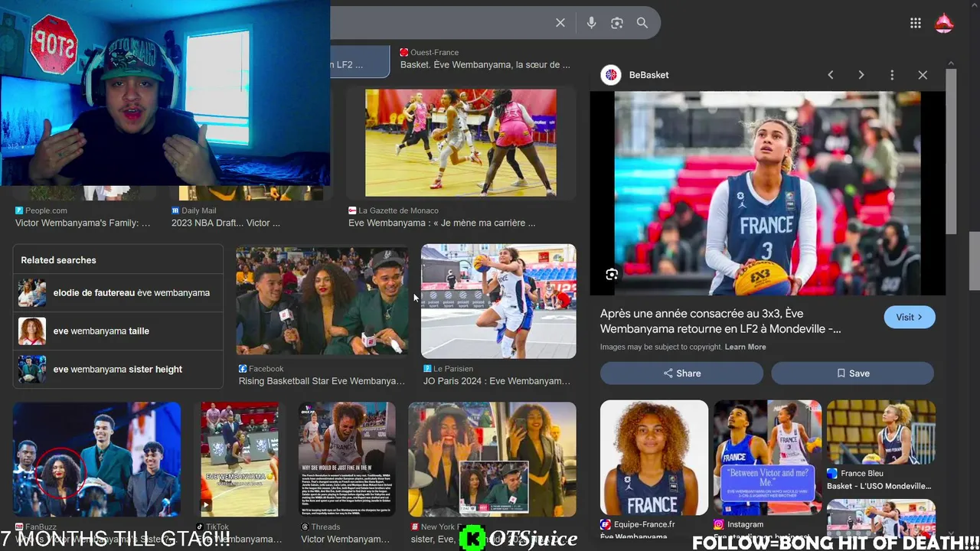Image resolution: width=980 pixels, height=551 pixels.
Task: Open France Bleu L'USO Mondeville thumbnail
Action: [881, 431]
